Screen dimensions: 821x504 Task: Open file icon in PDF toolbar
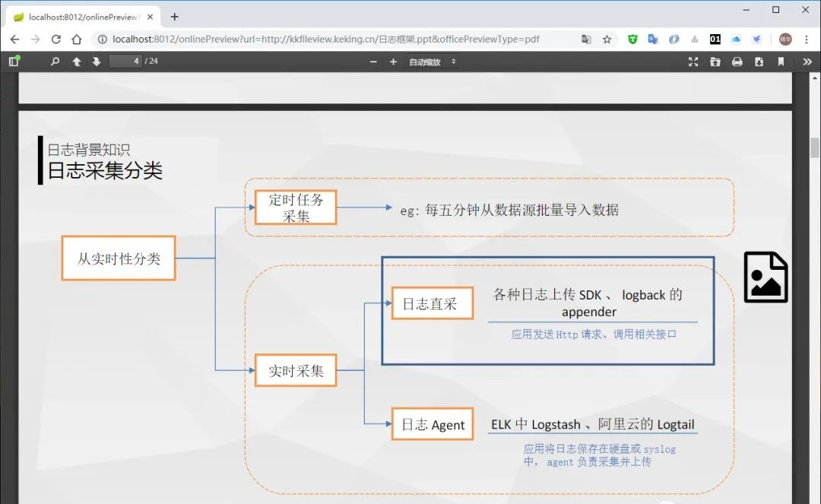tap(715, 62)
